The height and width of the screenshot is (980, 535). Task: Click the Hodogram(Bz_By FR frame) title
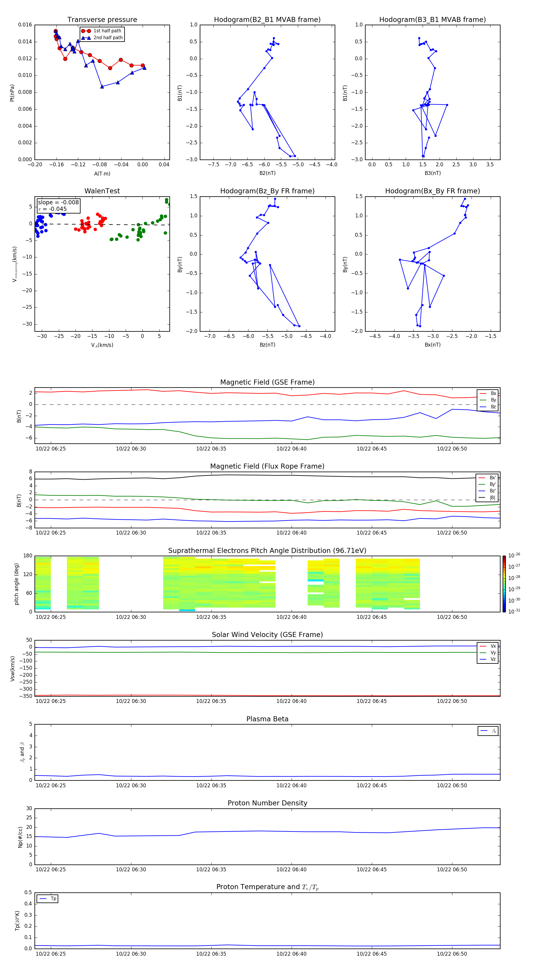(267, 191)
